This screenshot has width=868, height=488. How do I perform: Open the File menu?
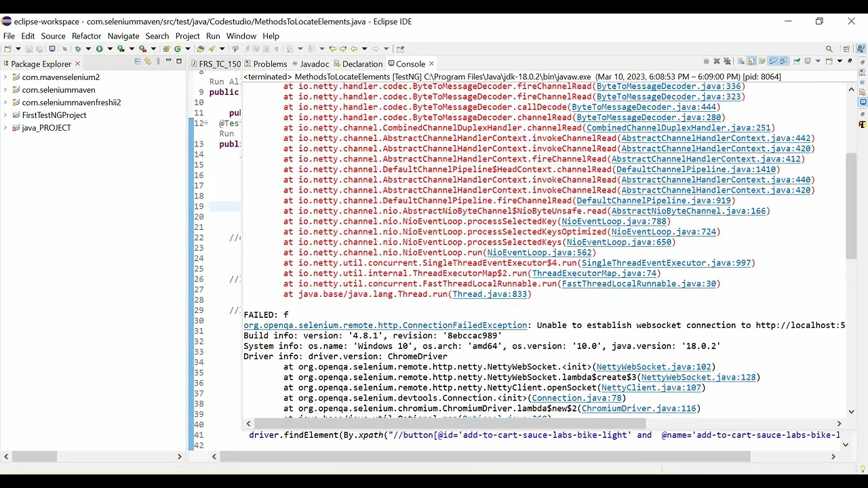click(9, 36)
